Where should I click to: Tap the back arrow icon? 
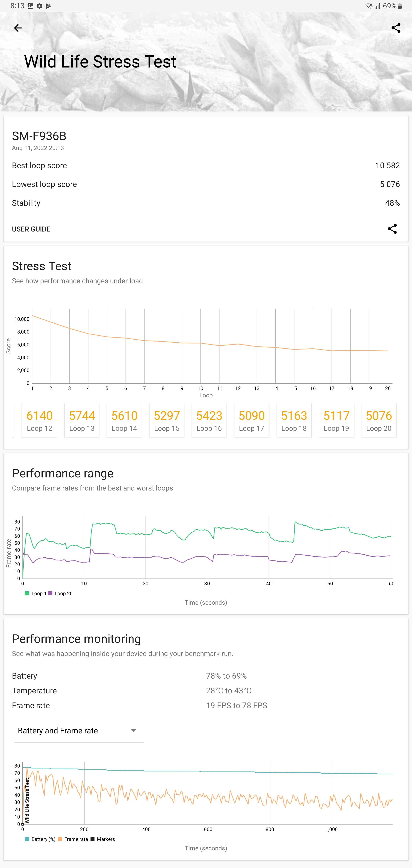pyautogui.click(x=18, y=28)
